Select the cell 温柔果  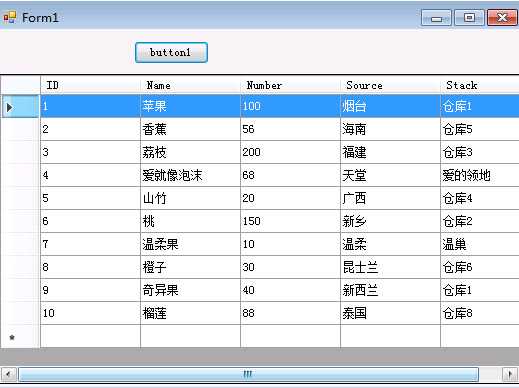pyautogui.click(x=190, y=244)
